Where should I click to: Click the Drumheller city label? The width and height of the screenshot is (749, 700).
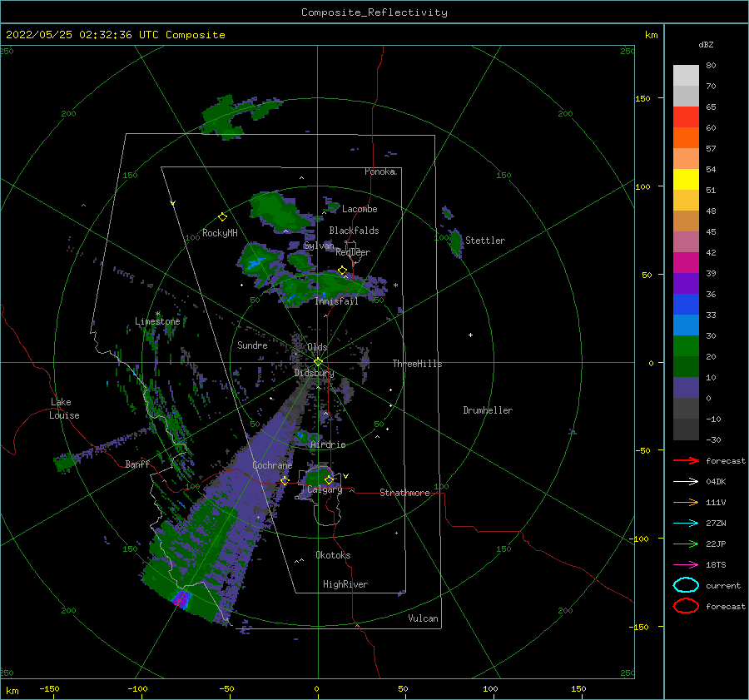click(x=488, y=410)
